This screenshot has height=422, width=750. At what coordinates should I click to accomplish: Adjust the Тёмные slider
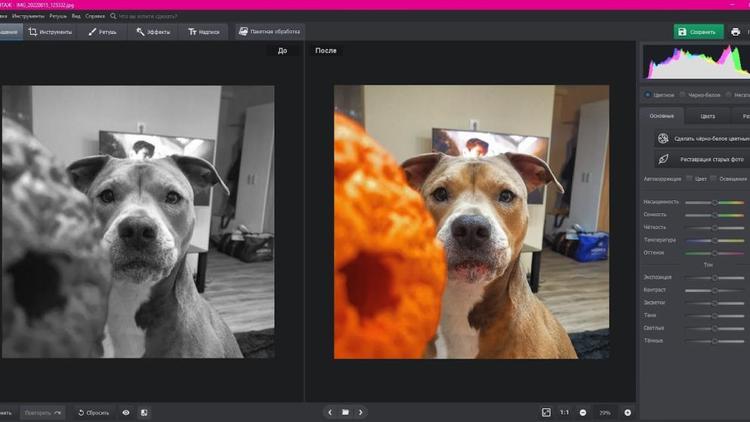pyautogui.click(x=715, y=341)
